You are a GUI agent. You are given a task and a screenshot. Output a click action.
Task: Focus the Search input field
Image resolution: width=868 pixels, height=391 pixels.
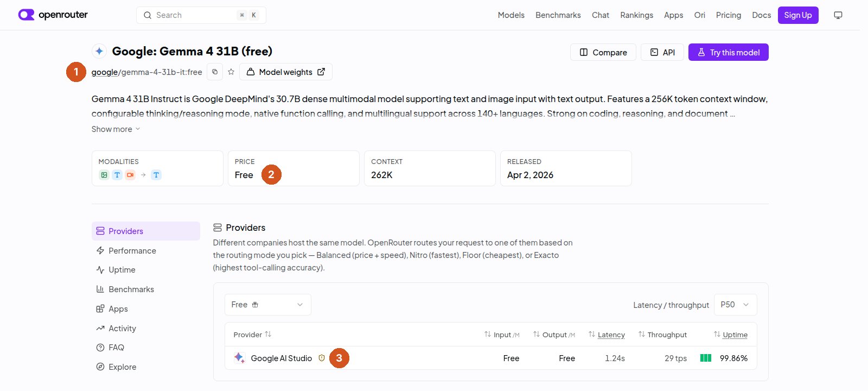[201, 15]
